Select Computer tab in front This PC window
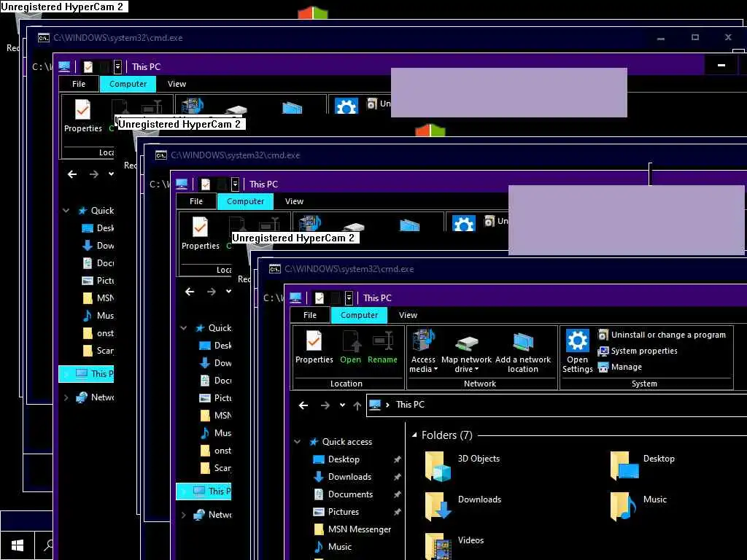 [359, 315]
